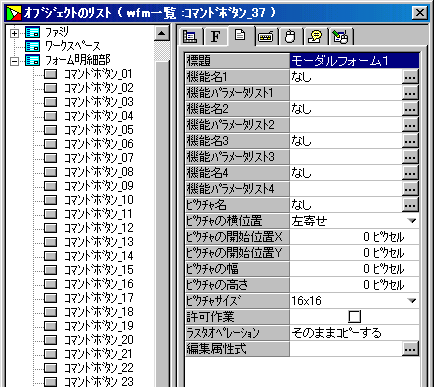The height and width of the screenshot is (387, 435).
Task: Open the keyboard settings tab
Action: tap(266, 37)
